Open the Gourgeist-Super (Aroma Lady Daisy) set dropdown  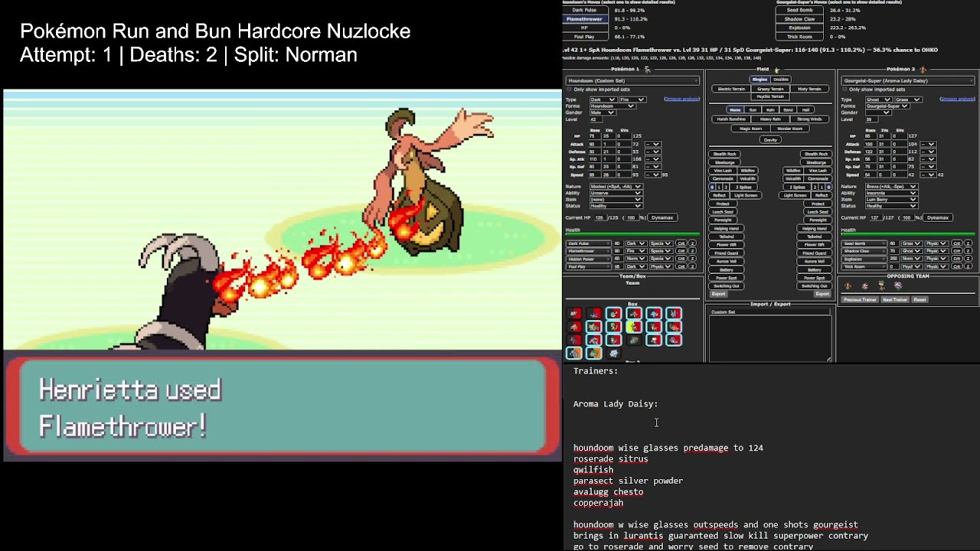point(908,80)
